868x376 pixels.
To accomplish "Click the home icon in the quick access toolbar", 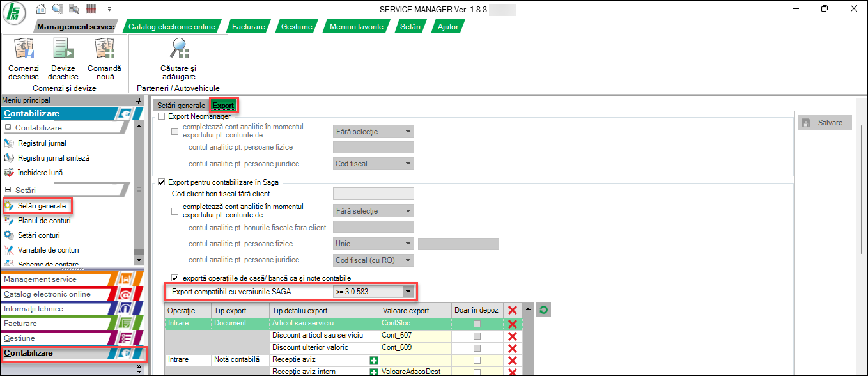I will point(41,9).
